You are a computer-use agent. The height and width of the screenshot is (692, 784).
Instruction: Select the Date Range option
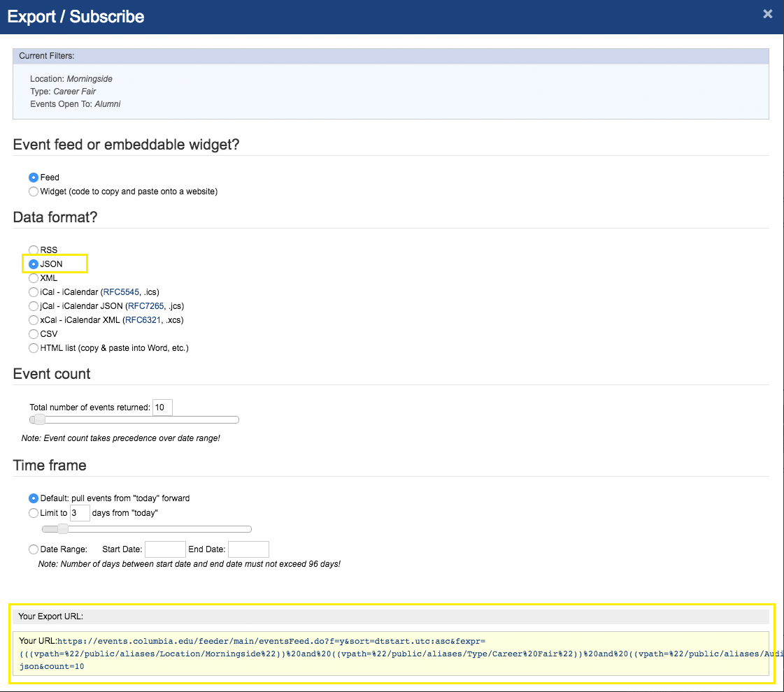pos(34,549)
